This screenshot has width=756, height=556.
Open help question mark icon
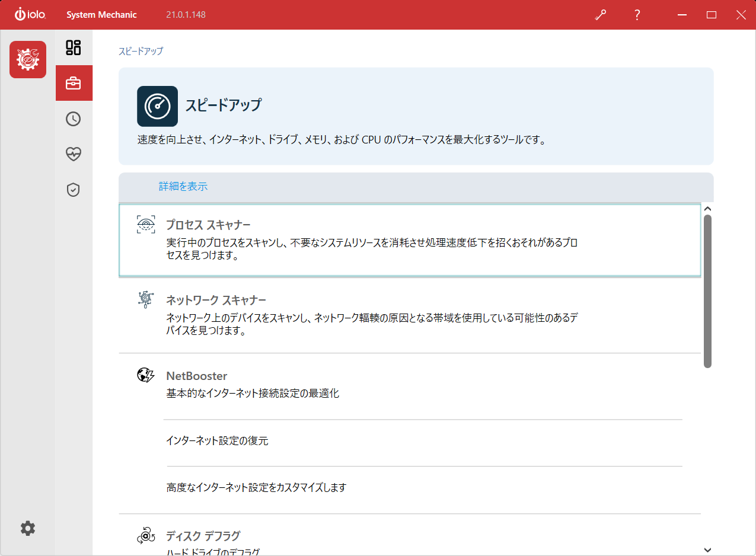pos(637,15)
